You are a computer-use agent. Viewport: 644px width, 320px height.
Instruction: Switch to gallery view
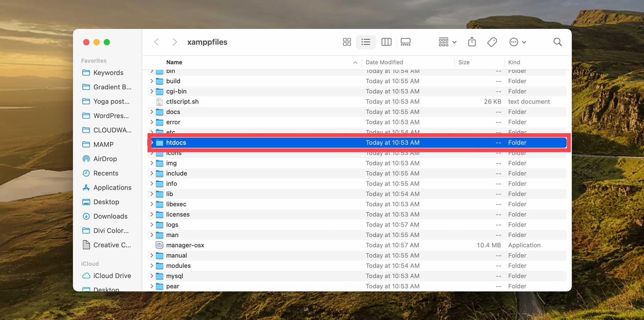point(406,42)
